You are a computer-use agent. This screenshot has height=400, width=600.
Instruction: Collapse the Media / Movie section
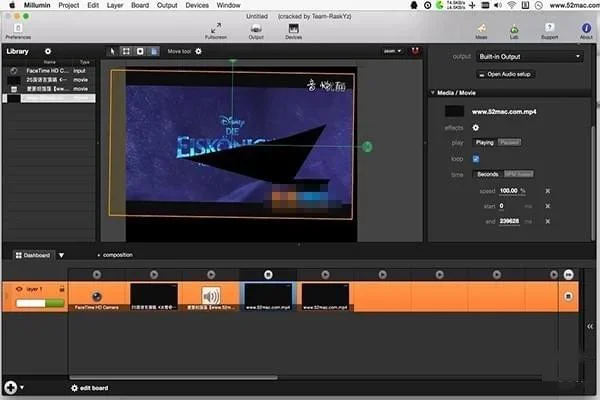pyautogui.click(x=433, y=93)
